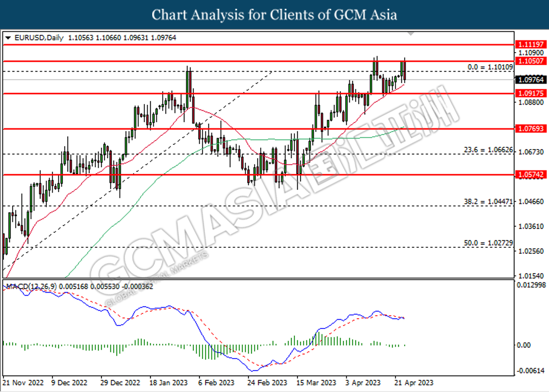Image resolution: width=549 pixels, height=392 pixels.
Task: Click the Chart Analysis for Clients title
Action: 274,15
